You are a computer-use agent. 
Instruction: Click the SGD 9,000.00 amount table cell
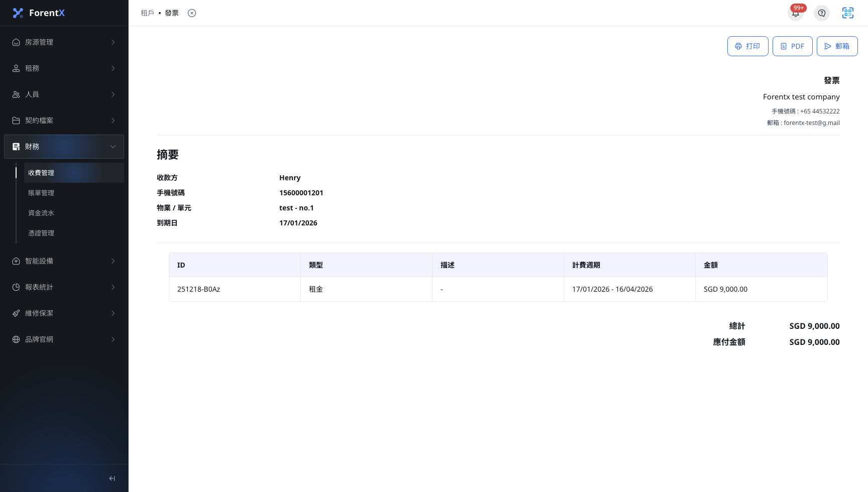(761, 289)
